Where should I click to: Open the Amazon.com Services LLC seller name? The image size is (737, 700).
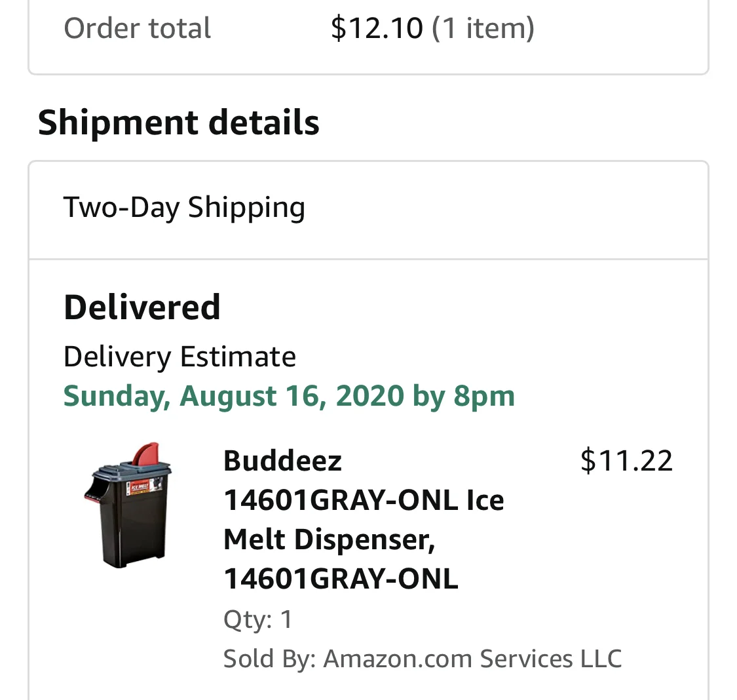pyautogui.click(x=472, y=658)
